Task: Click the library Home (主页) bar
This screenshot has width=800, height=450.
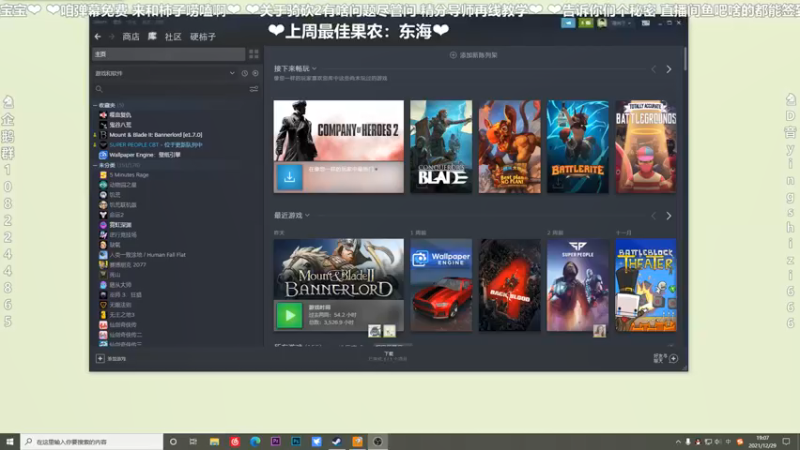Action: [x=168, y=54]
